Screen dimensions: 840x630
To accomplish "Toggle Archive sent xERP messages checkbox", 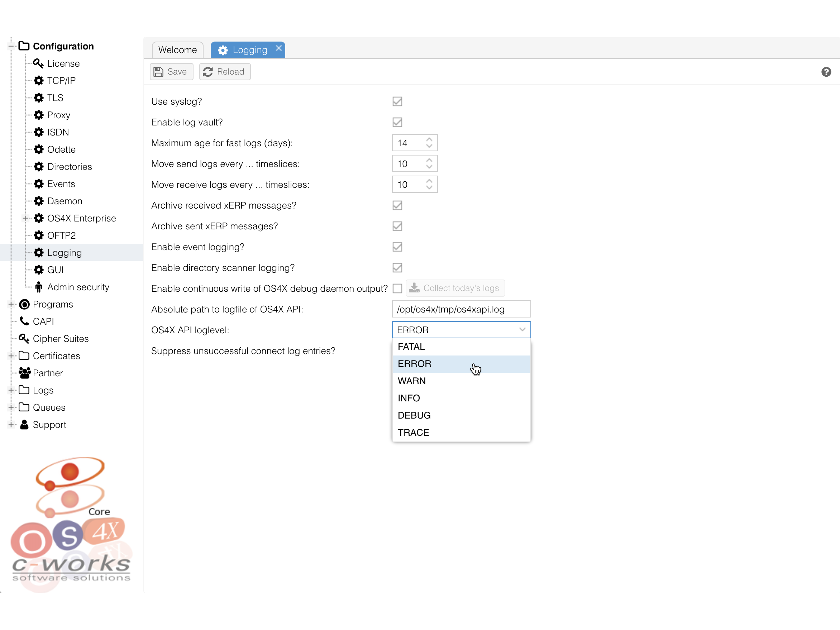I will pyautogui.click(x=397, y=226).
